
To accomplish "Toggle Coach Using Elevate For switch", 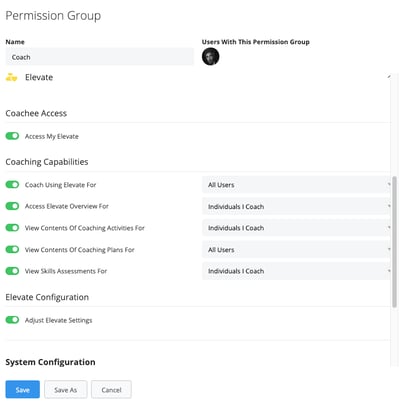I will click(x=12, y=184).
